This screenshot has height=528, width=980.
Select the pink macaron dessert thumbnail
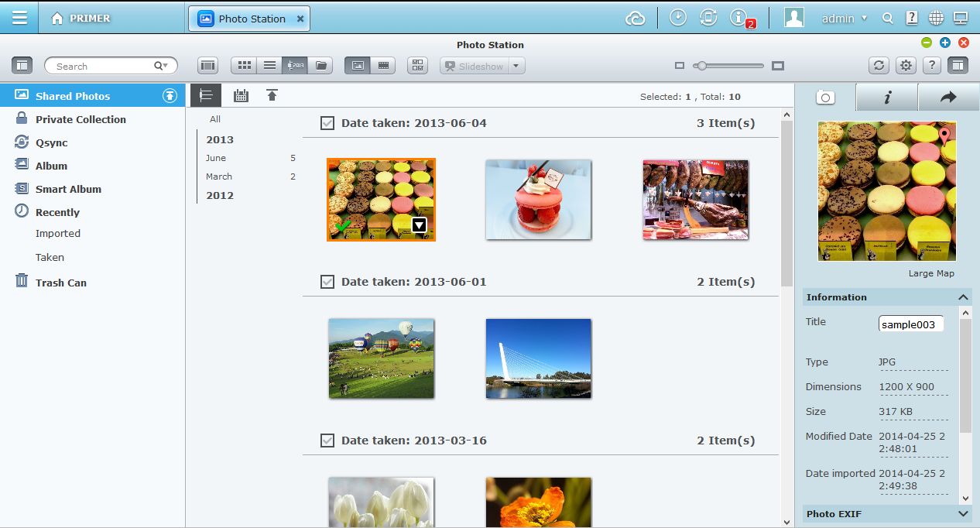(539, 200)
